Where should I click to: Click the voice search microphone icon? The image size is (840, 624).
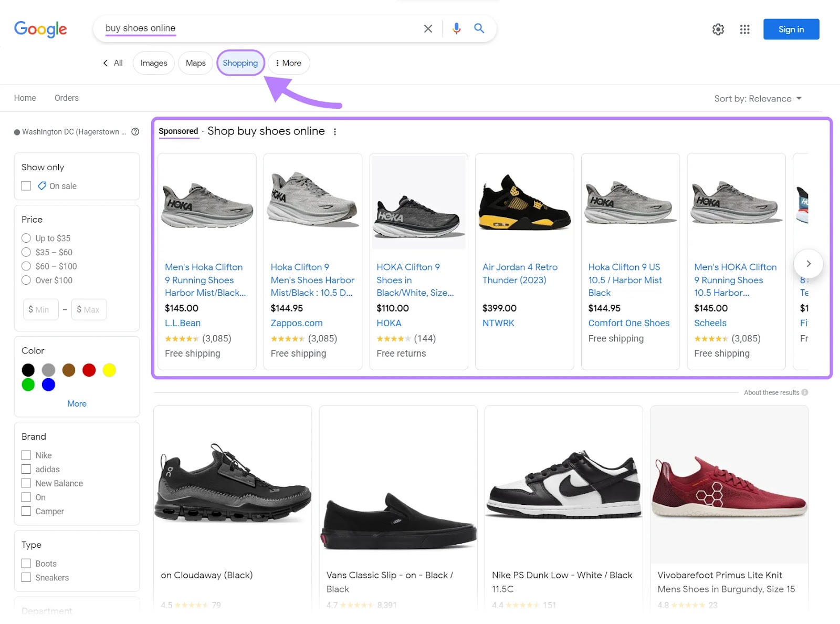pos(456,28)
